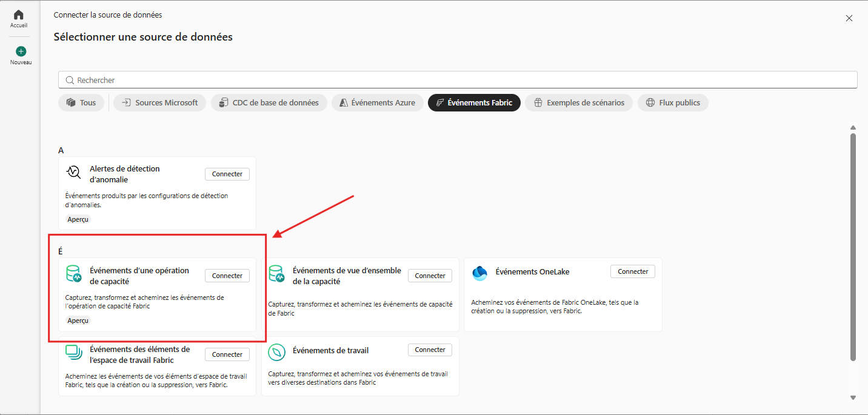The width and height of the screenshot is (868, 415).
Task: Close the data source dialog
Action: [x=849, y=18]
